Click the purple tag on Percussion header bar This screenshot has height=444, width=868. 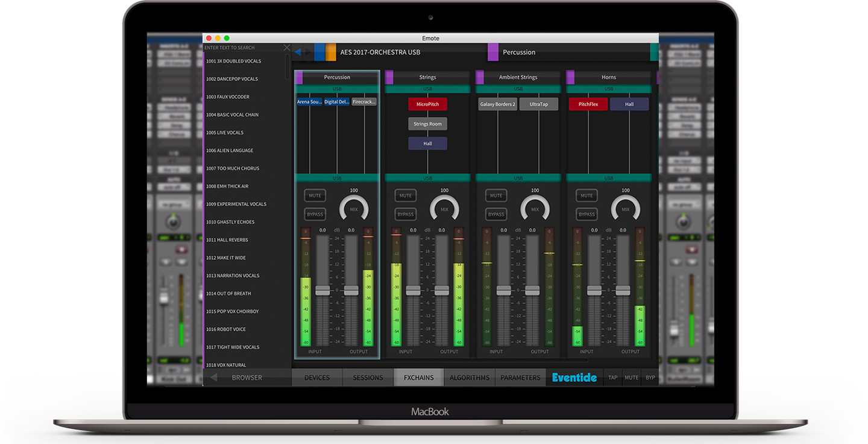pos(493,52)
